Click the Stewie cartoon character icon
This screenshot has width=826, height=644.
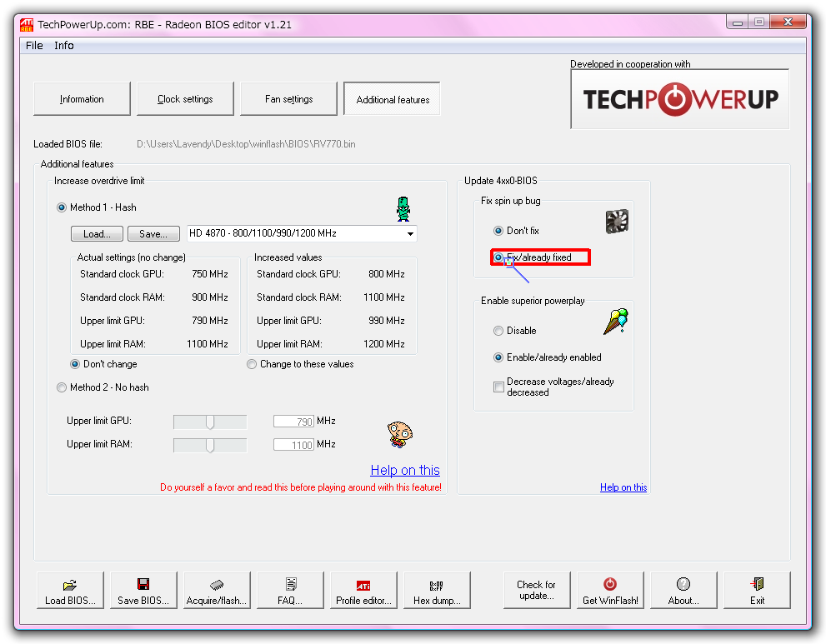pos(400,434)
